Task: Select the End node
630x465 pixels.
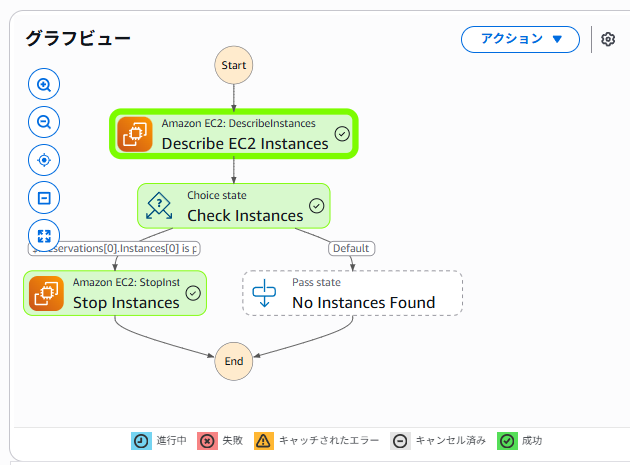Action: click(x=233, y=361)
